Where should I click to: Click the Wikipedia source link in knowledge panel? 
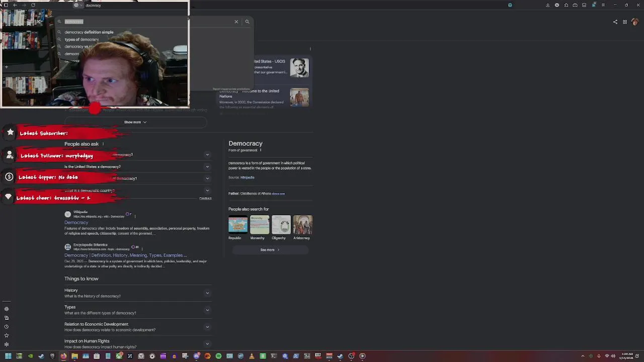click(x=247, y=177)
